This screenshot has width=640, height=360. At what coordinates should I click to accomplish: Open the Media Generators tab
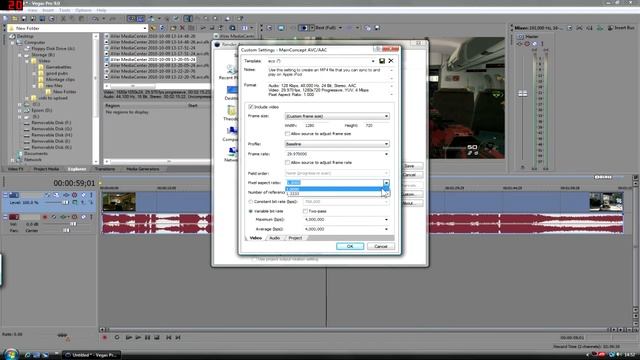(142, 169)
